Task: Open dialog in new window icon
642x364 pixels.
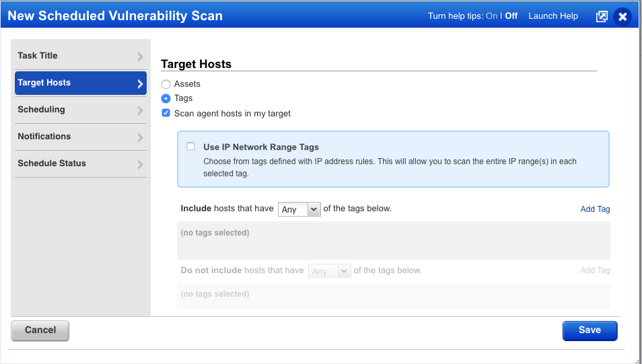Action: coord(602,16)
